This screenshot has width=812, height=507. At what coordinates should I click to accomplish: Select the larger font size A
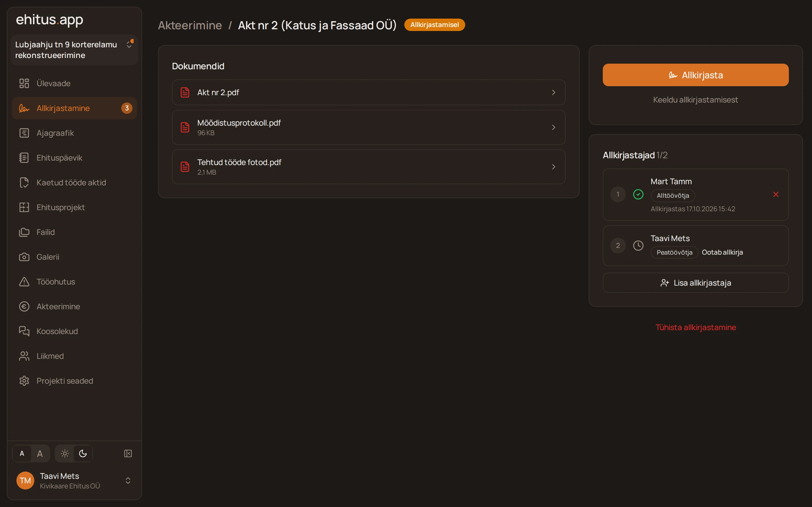(x=40, y=453)
